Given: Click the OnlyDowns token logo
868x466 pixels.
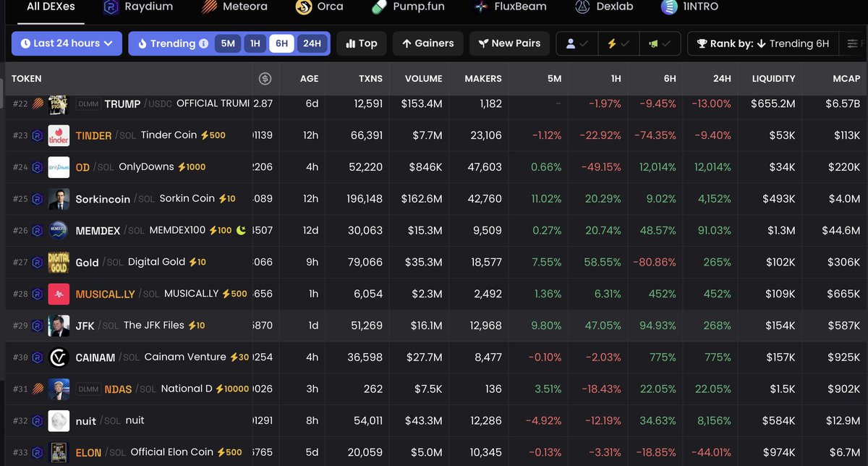Looking at the screenshot, I should [59, 167].
